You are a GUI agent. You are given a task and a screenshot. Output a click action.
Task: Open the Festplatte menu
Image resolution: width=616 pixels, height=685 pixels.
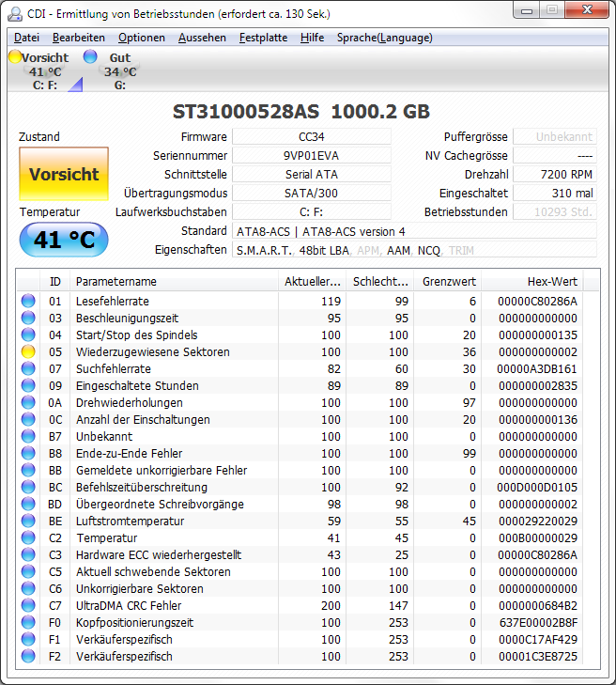(x=263, y=38)
